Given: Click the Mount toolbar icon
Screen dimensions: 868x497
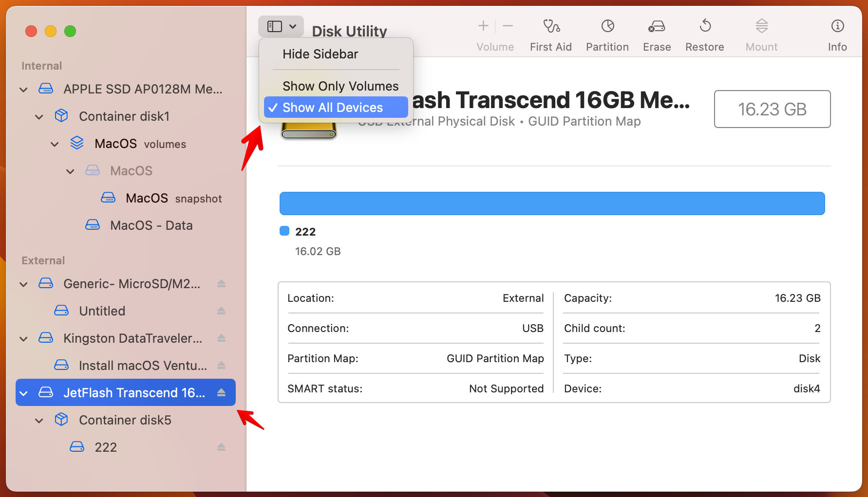Looking at the screenshot, I should [x=762, y=26].
